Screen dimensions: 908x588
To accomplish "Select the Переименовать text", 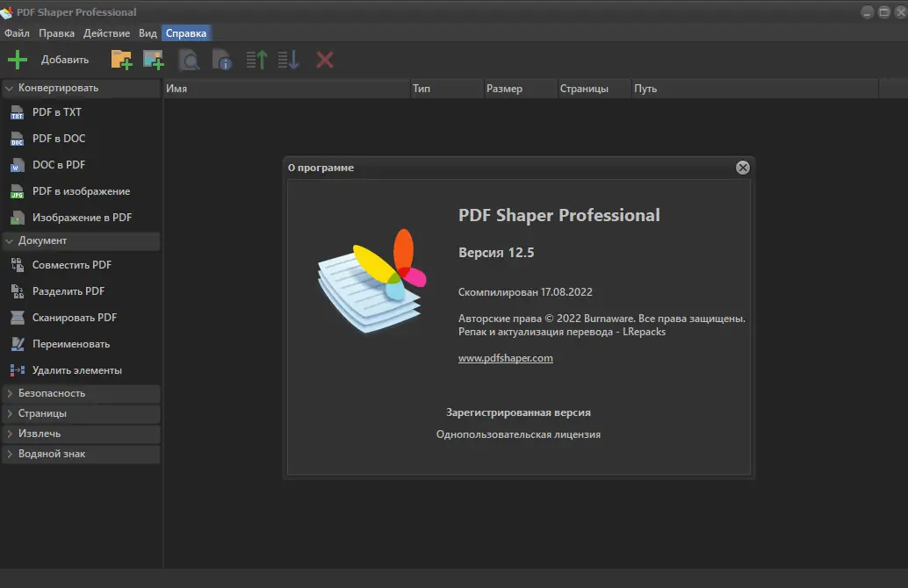I will (70, 344).
